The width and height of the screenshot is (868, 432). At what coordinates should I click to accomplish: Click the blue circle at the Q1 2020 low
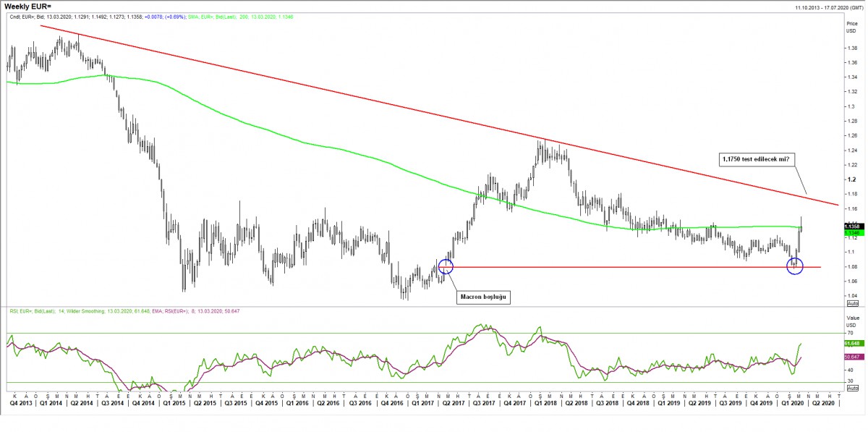(x=794, y=267)
